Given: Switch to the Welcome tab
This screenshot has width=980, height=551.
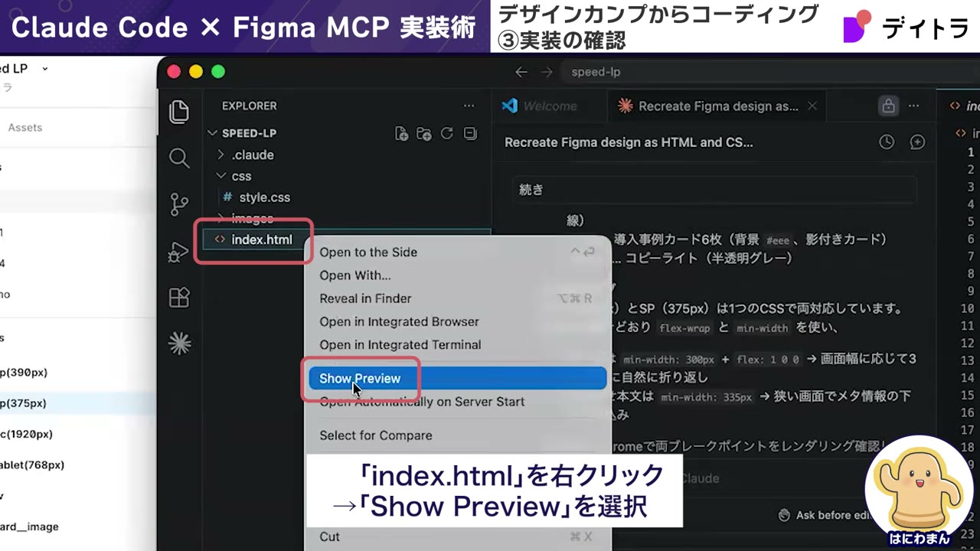Looking at the screenshot, I should pos(549,106).
